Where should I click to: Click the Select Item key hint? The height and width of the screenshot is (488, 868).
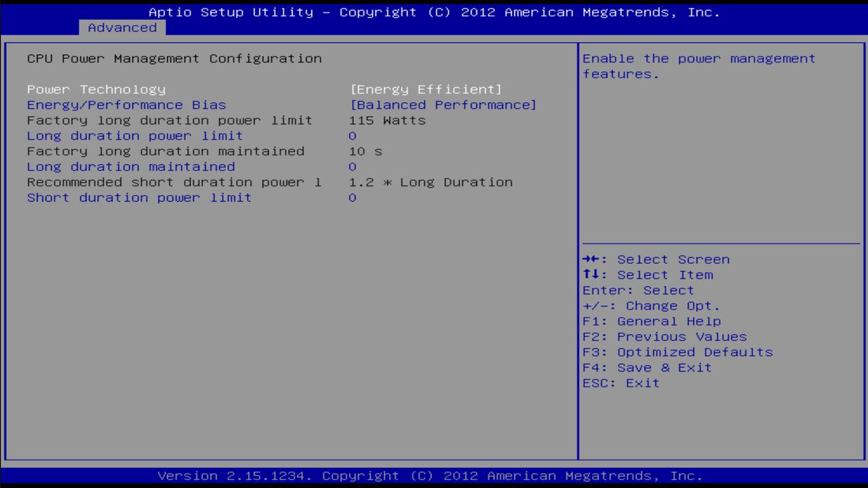648,275
